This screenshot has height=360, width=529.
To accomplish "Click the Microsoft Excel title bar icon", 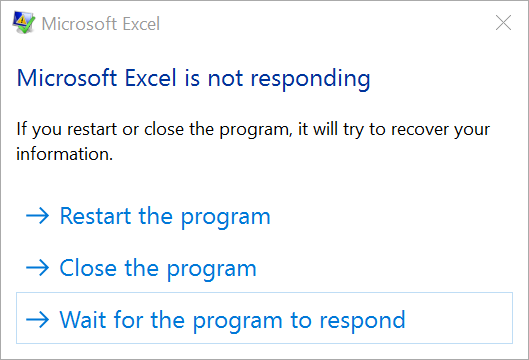I will 23,23.
